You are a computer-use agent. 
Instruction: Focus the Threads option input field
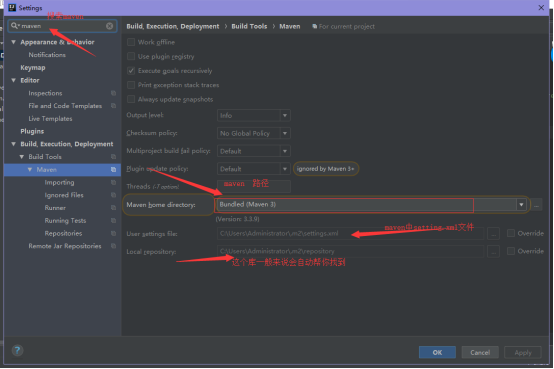(254, 186)
